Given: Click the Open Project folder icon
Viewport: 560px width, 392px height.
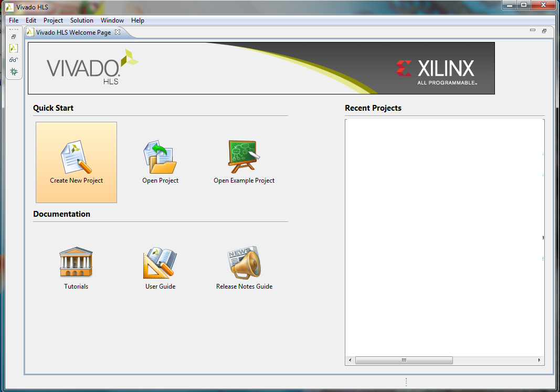Looking at the screenshot, I should tap(160, 157).
